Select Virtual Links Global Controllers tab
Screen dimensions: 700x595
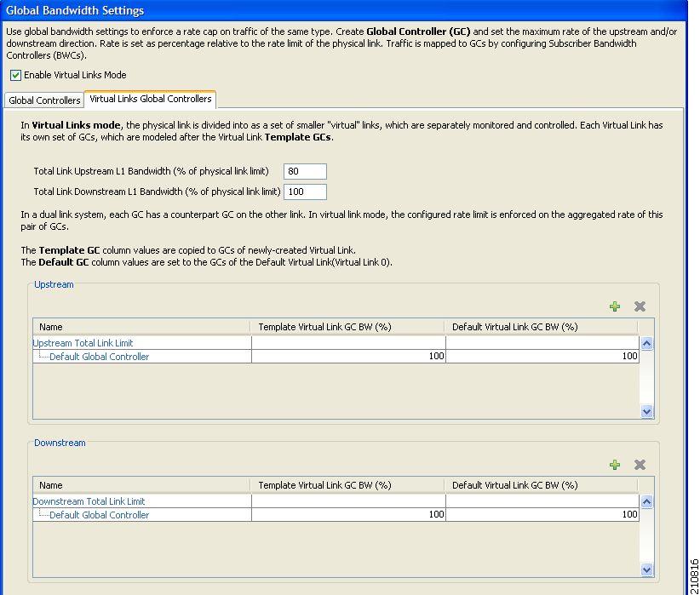[x=150, y=100]
